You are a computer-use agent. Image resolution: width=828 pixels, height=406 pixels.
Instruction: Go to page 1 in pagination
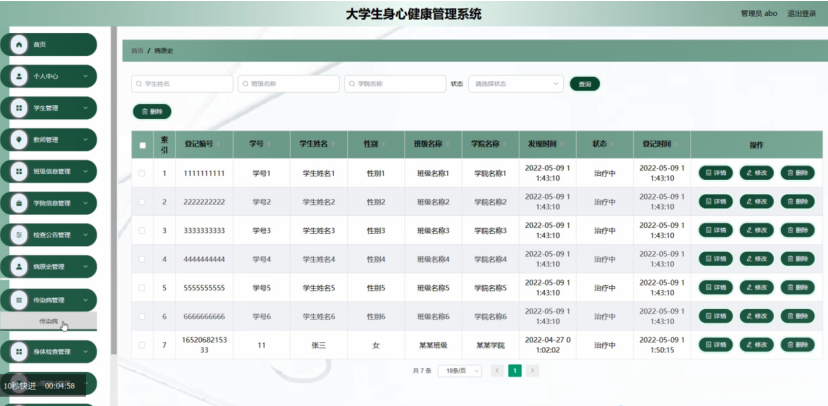(x=515, y=371)
